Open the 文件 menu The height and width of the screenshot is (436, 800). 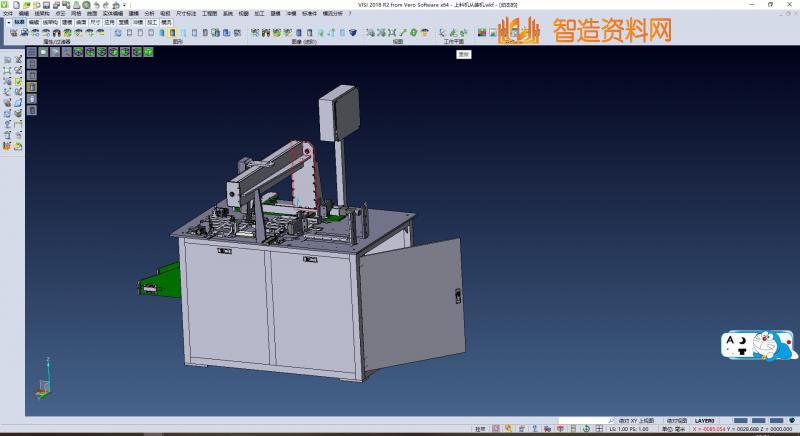[x=8, y=13]
